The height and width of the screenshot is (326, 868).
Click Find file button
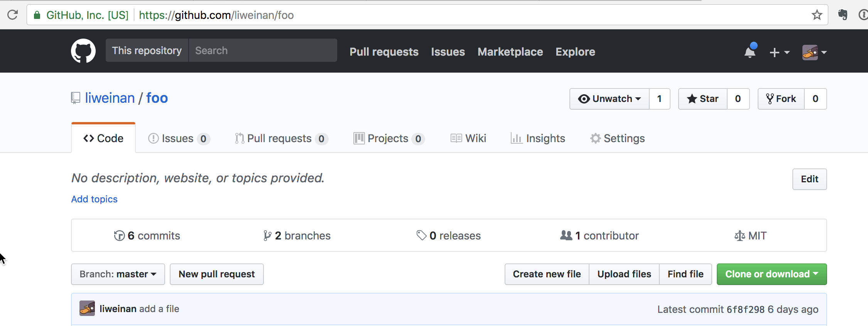[x=686, y=274]
